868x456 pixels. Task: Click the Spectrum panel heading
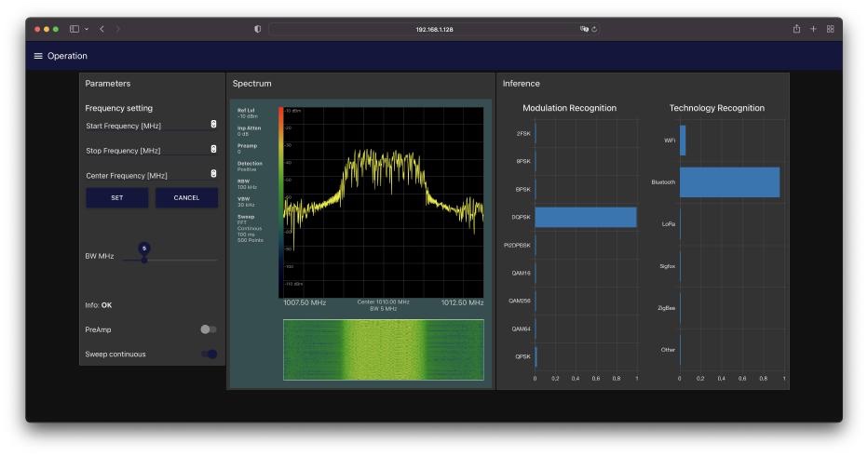coord(251,84)
